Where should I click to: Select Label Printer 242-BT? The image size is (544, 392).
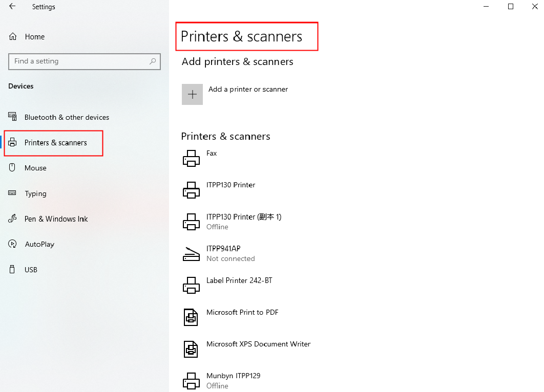pyautogui.click(x=239, y=280)
